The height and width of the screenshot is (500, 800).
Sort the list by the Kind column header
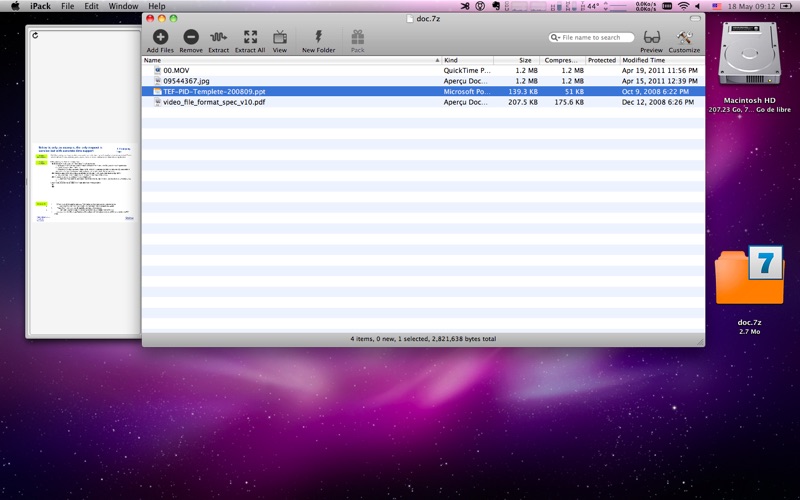[x=468, y=60]
